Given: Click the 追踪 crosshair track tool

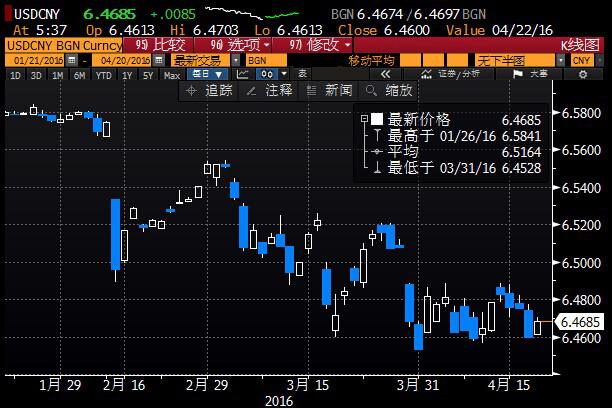Looking at the screenshot, I should pos(210,91).
